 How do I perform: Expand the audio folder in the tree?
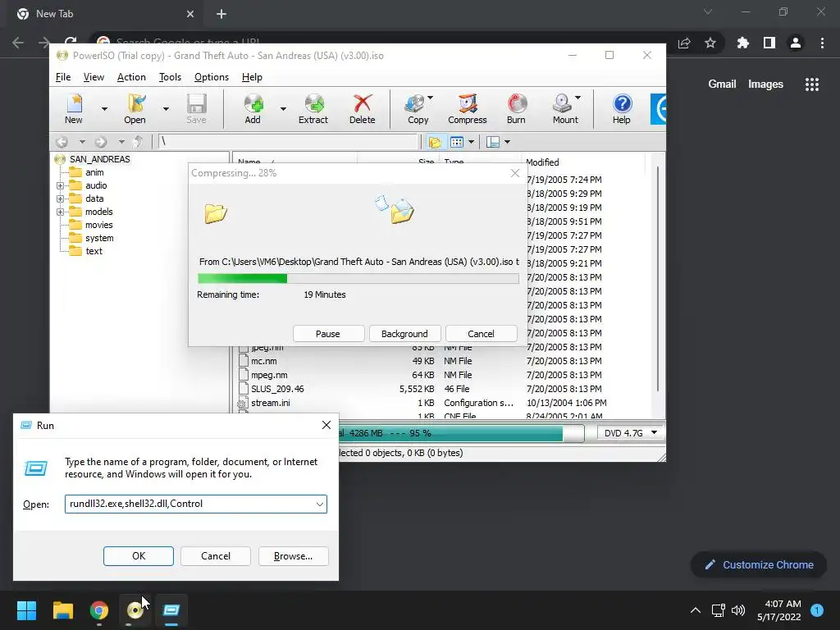[x=60, y=186]
